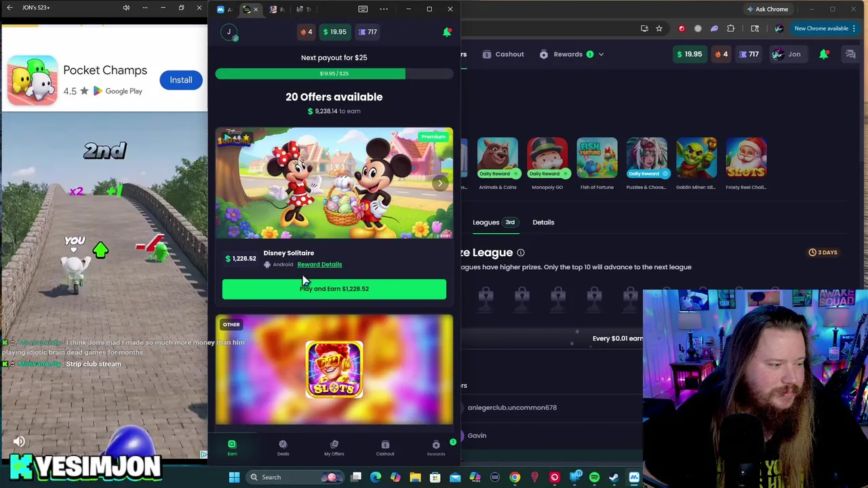Image resolution: width=868 pixels, height=488 pixels.
Task: Open Steam from taskbar
Action: click(x=614, y=477)
